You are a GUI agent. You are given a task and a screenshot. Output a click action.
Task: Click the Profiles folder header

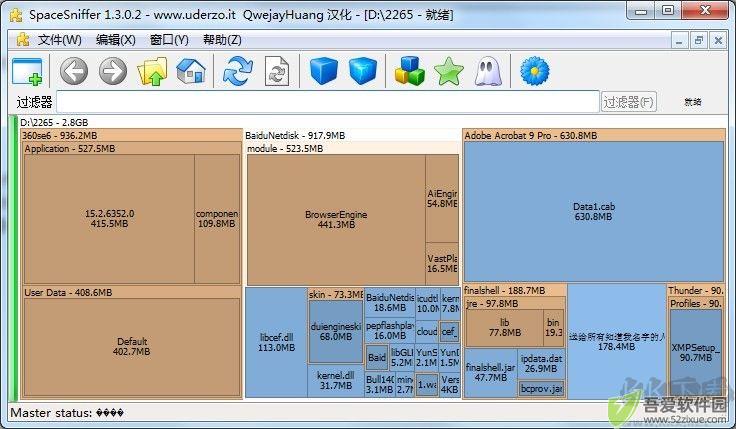[696, 304]
